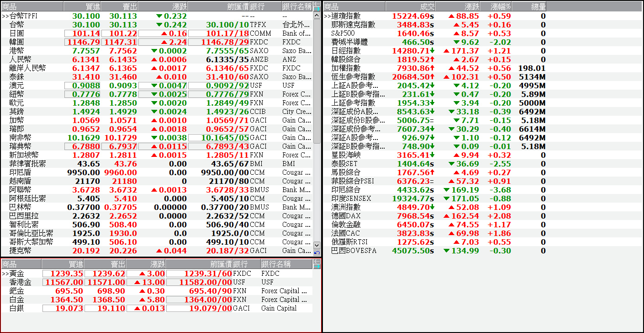
Task: Select the 黃金 gold row
Action: click(157, 274)
